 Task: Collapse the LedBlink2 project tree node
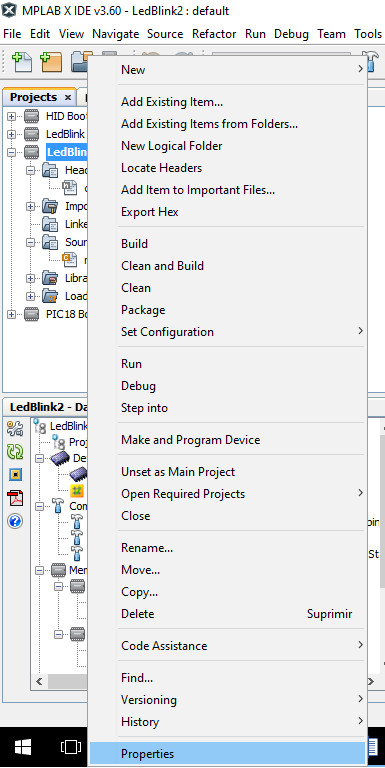click(12, 152)
